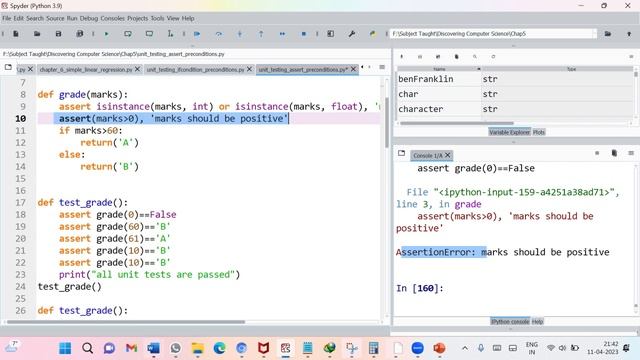The image size is (640, 360).
Task: Select the Variable Explorer tab
Action: (x=509, y=132)
